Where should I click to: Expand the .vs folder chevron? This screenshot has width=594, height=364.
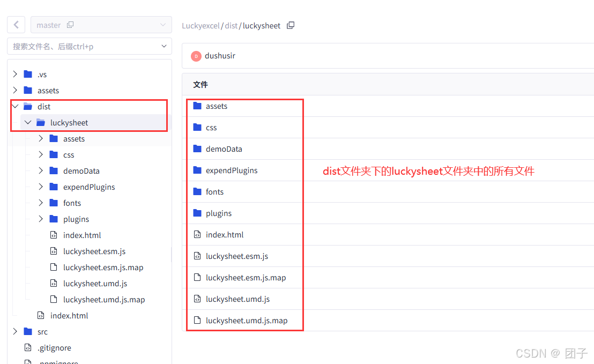[15, 74]
